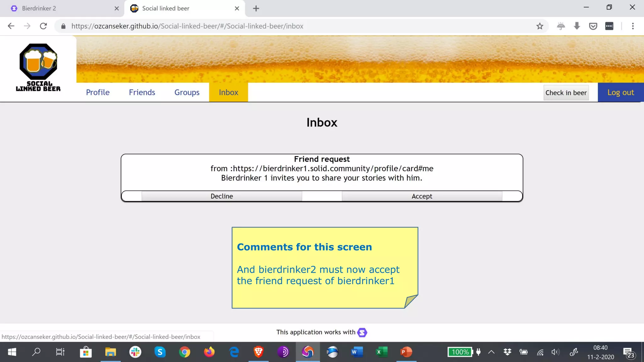The image size is (644, 362).
Task: Open a new browser tab
Action: [256, 8]
